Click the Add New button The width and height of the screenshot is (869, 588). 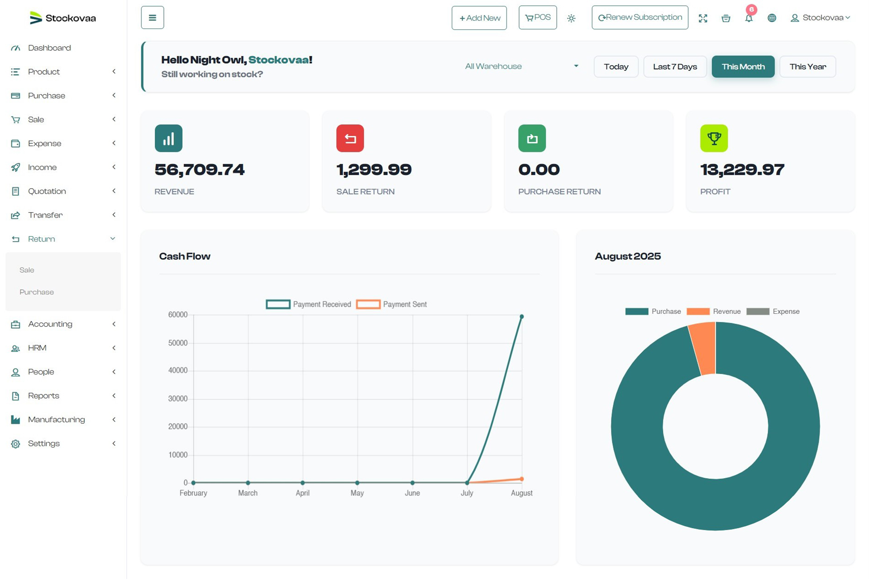479,18
